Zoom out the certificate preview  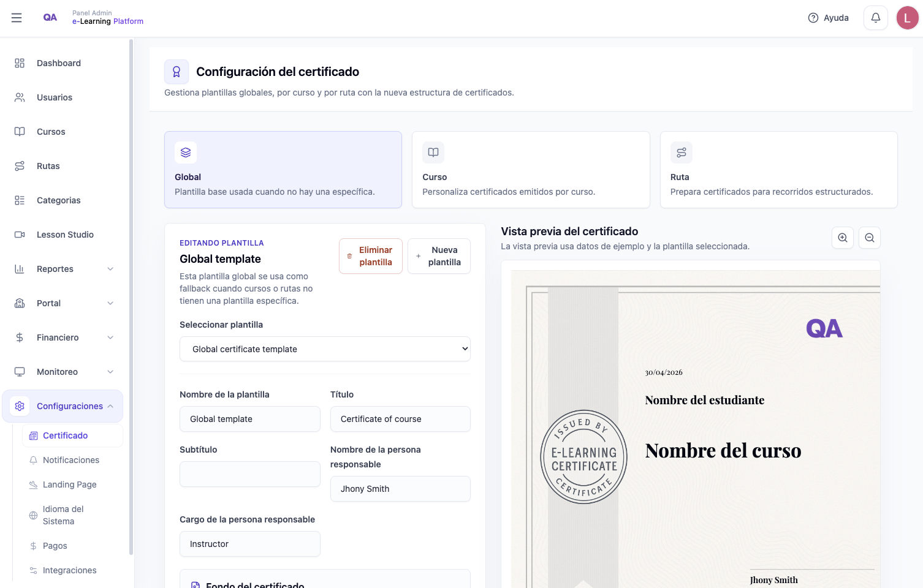(x=870, y=238)
